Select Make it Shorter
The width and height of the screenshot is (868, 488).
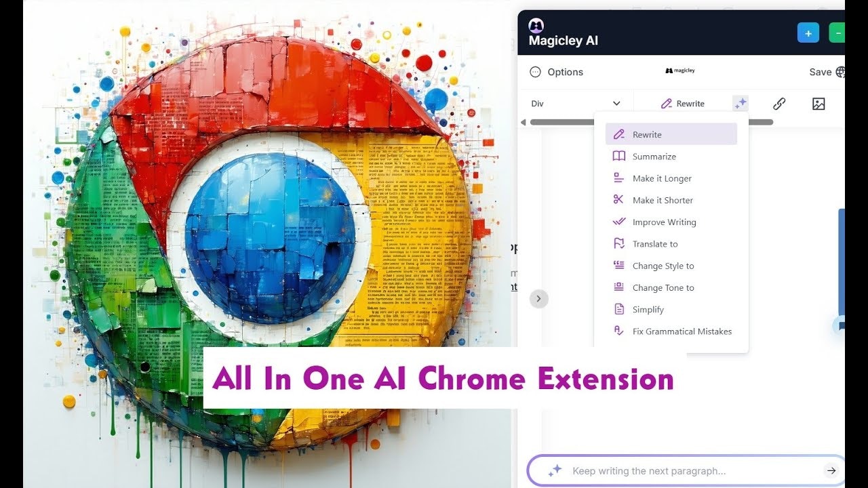(662, 200)
